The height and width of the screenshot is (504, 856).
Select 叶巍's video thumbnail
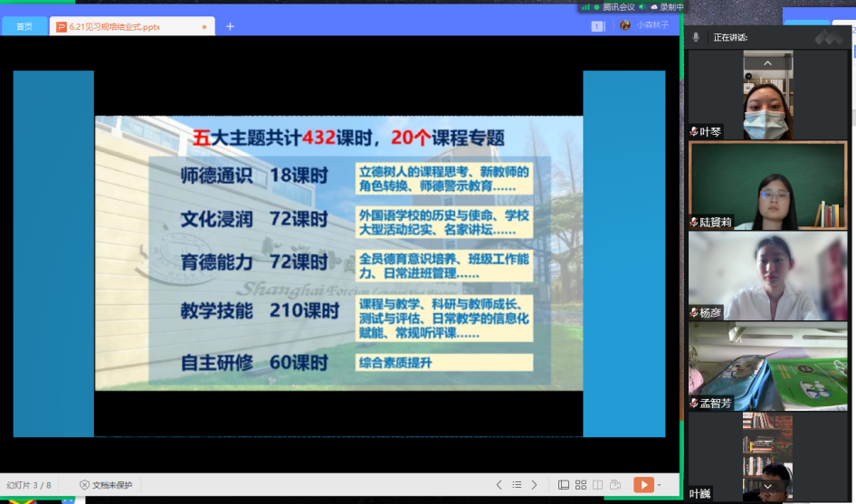click(767, 456)
